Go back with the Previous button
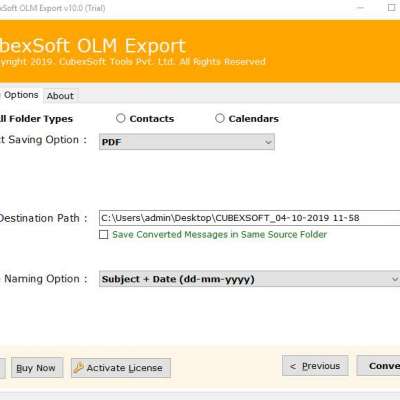The width and height of the screenshot is (400, 400). pyautogui.click(x=315, y=366)
